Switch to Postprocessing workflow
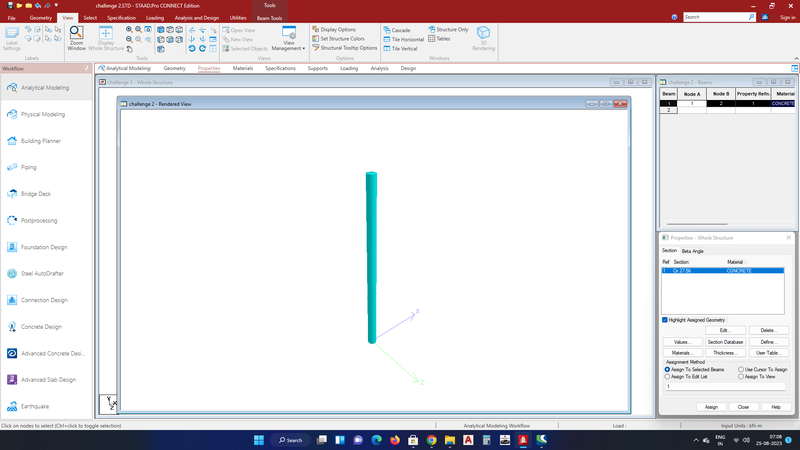 point(39,220)
